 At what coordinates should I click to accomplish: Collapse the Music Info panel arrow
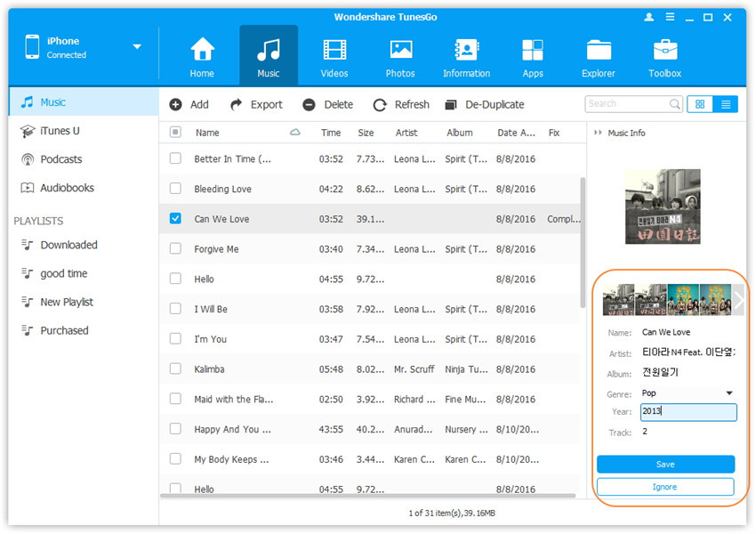pyautogui.click(x=597, y=133)
